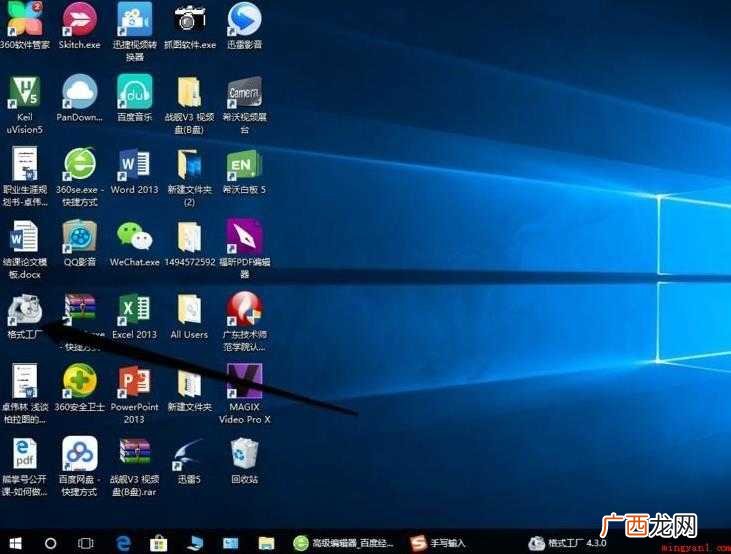Image resolution: width=731 pixels, height=554 pixels.
Task: Switch to 格式工厂 4.3.0 taskbar window
Action: click(567, 543)
